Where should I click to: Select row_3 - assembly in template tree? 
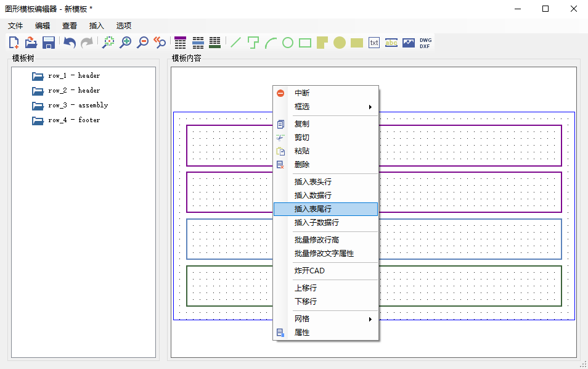point(78,106)
